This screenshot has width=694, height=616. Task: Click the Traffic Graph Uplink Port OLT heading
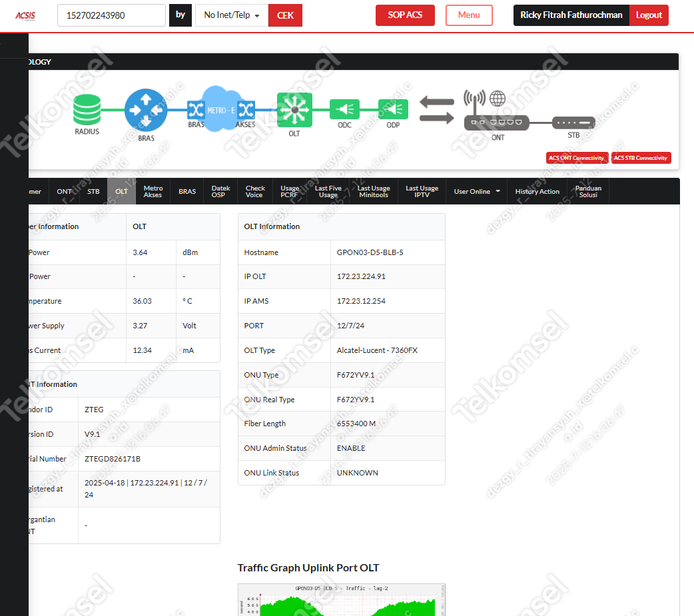pos(308,568)
